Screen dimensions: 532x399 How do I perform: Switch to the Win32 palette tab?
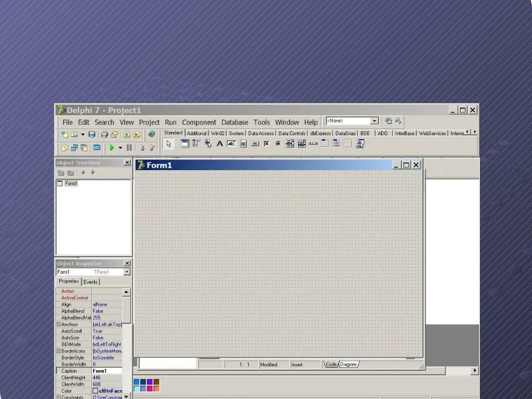coord(217,134)
